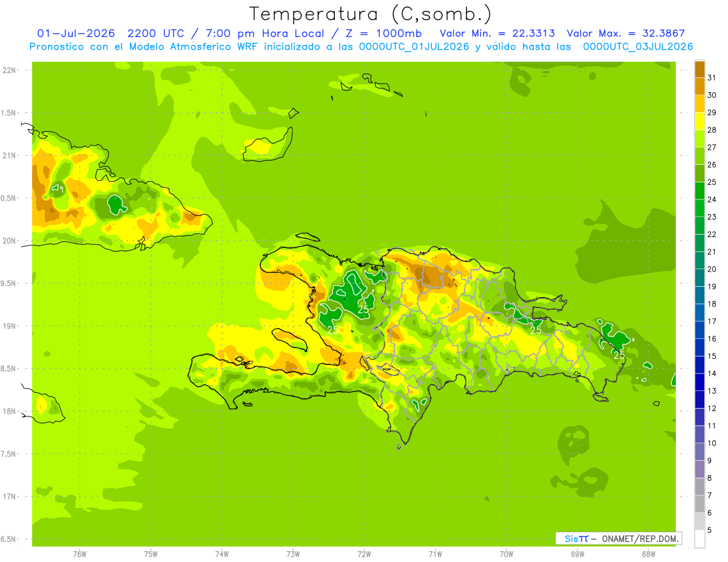The image size is (728, 562).
Task: Click the '21N' latitude label
Action: [9, 155]
